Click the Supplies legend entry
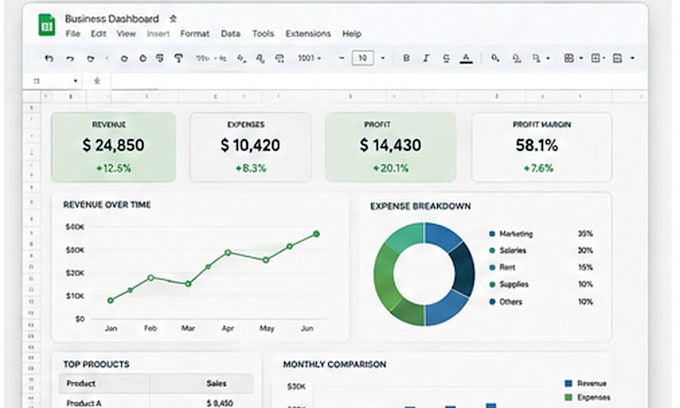The width and height of the screenshot is (680, 408). pos(509,284)
